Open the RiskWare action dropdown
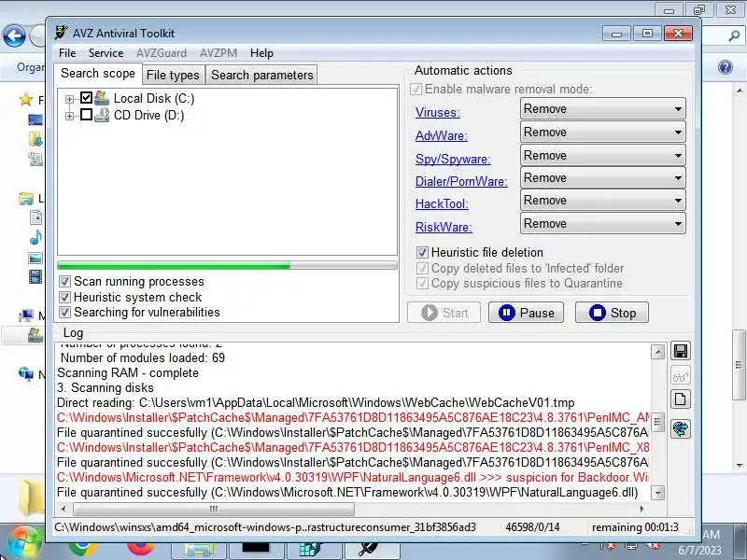 (x=602, y=223)
